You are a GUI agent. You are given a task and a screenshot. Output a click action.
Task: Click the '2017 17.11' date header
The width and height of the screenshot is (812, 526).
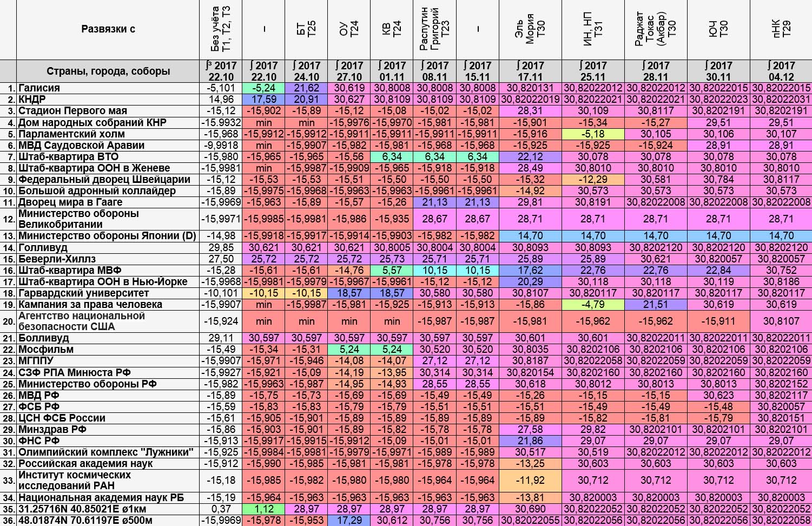[x=530, y=71]
